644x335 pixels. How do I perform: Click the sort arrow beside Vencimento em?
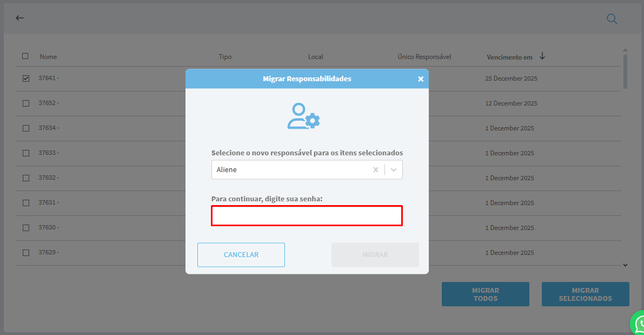tap(542, 56)
